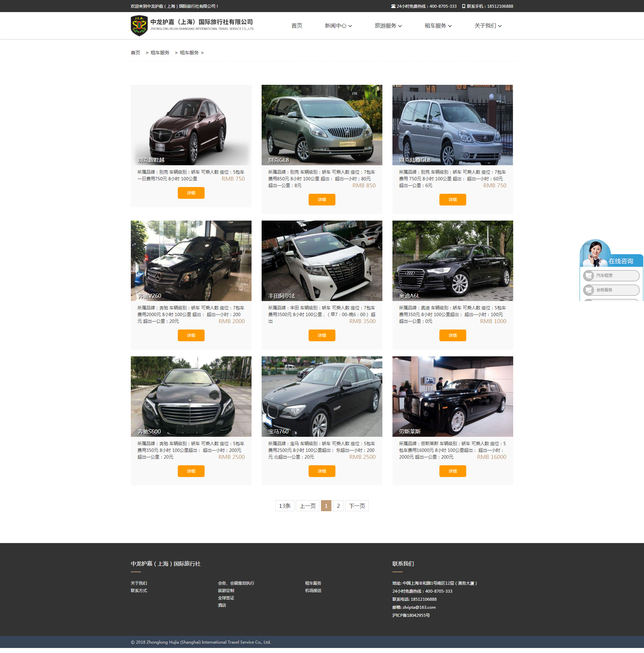The height and width of the screenshot is (653, 644).
Task: Click the mobile phone icon in top bar
Action: coord(464,6)
